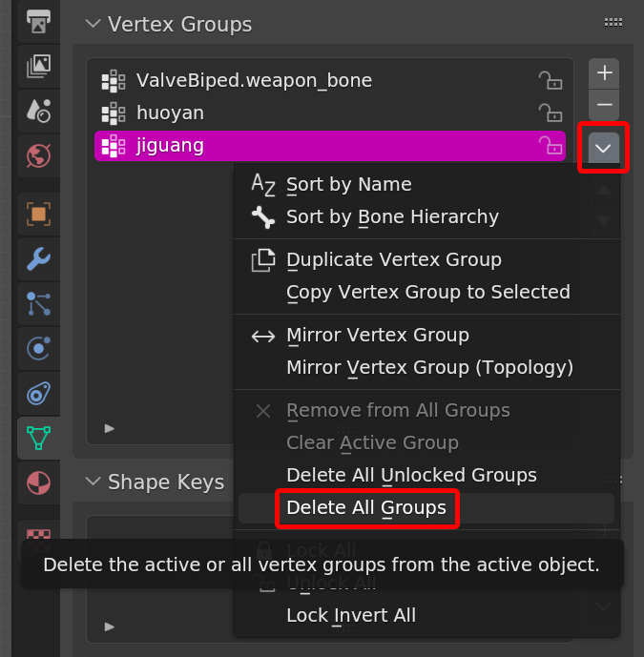
Task: Add a new vertex group with plus
Action: point(603,72)
